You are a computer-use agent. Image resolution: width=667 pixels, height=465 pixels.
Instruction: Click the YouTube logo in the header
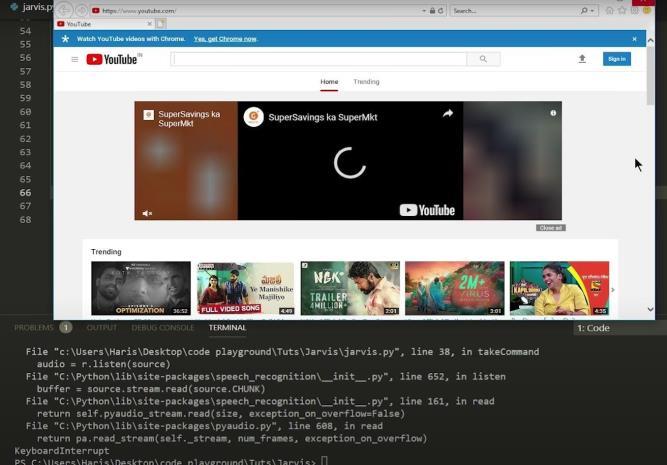pos(112,59)
